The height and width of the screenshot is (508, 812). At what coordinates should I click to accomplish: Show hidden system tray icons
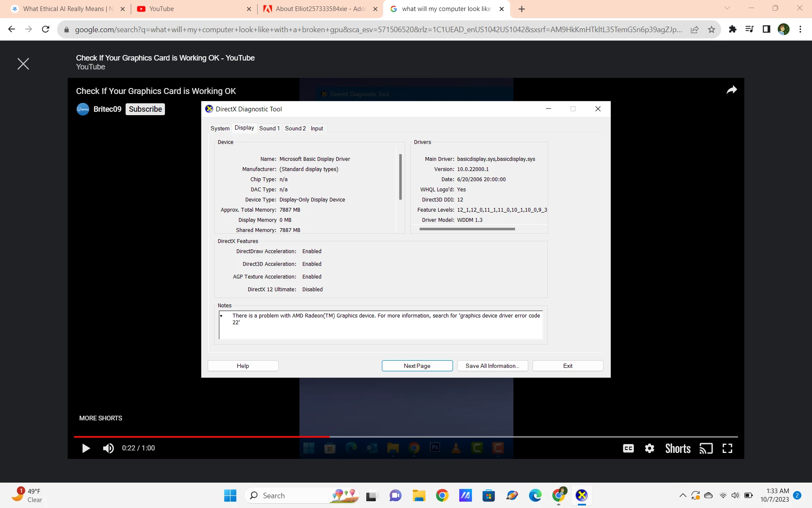683,495
